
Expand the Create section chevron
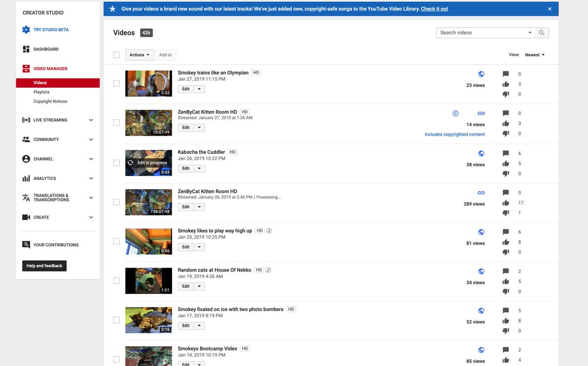pos(91,218)
